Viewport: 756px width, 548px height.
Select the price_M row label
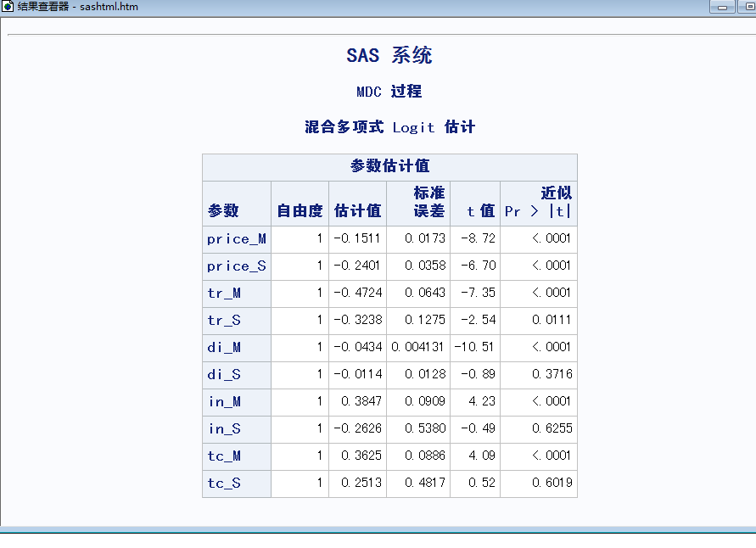point(236,239)
